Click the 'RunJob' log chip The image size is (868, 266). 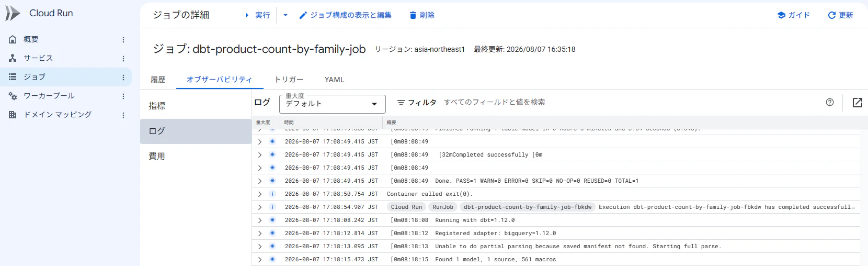(x=443, y=207)
